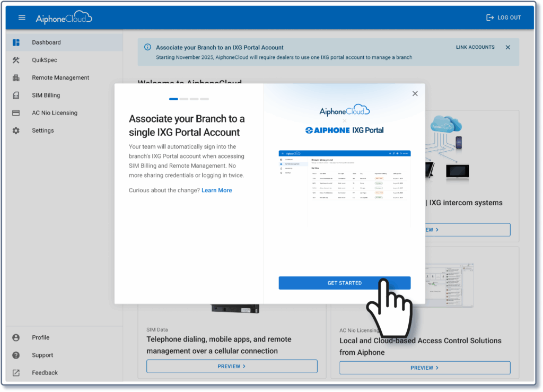This screenshot has width=543, height=392.
Task: Close the Associate your Branch dialog
Action: coord(415,93)
